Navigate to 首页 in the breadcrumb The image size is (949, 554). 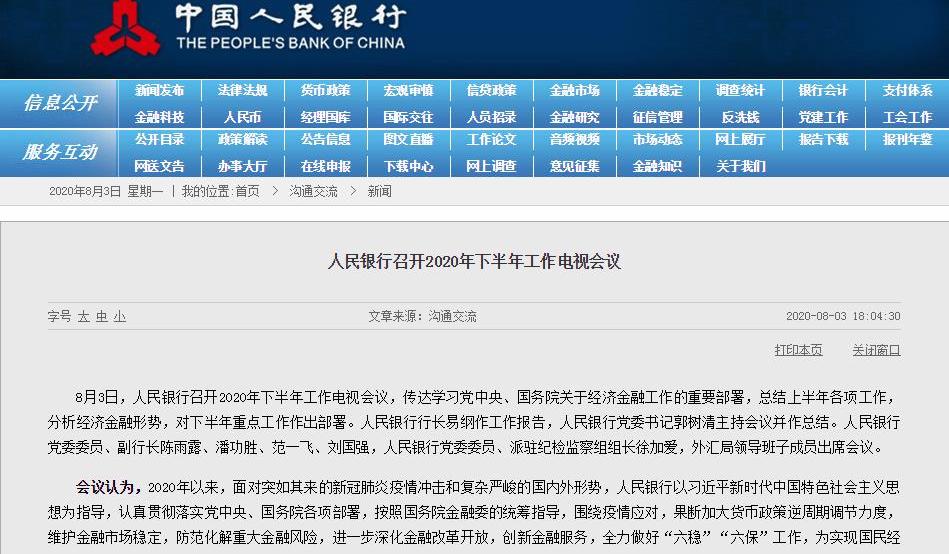pyautogui.click(x=247, y=191)
